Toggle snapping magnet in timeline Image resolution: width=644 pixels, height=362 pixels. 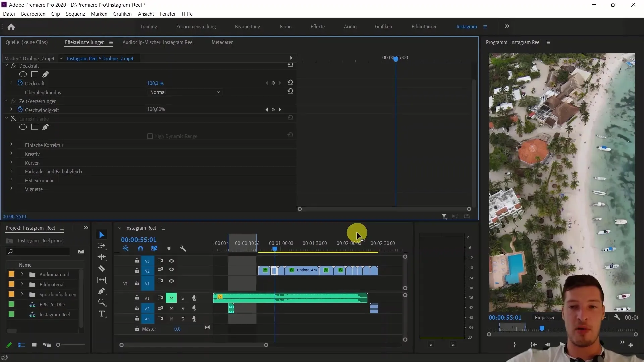coord(140,249)
